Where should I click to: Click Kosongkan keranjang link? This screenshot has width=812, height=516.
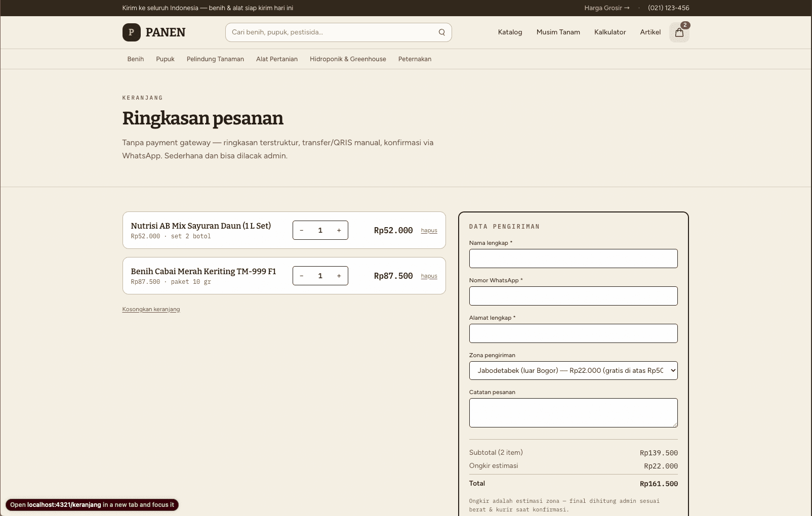coord(151,309)
